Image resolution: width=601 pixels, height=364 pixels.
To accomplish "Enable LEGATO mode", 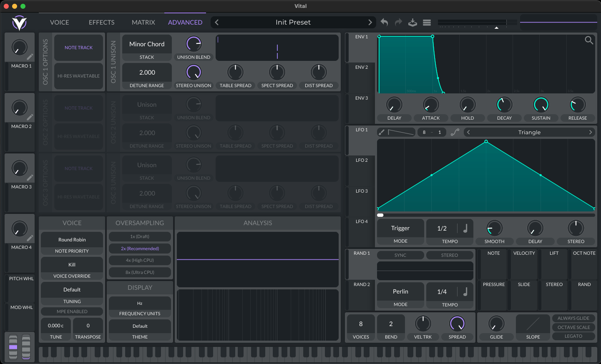I will 573,336.
